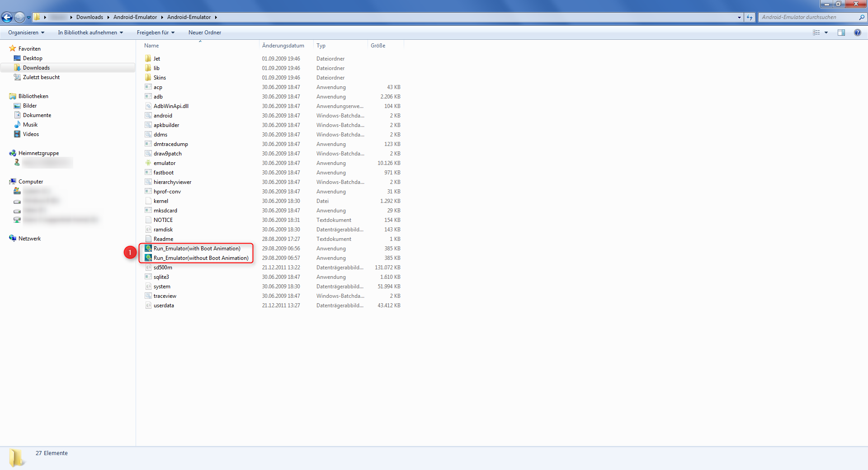
Task: Select the adb application
Action: point(158,96)
